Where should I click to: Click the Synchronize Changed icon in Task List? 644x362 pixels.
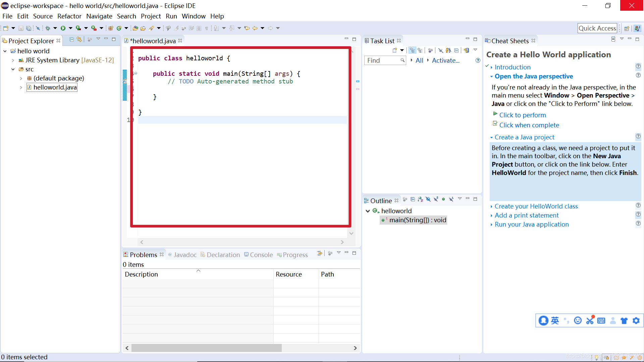467,50
